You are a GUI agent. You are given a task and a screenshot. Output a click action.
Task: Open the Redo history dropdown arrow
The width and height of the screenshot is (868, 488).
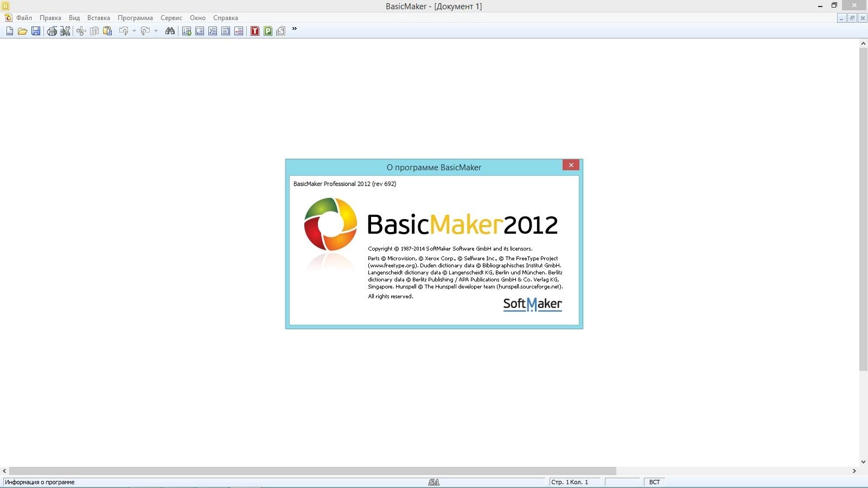(x=156, y=31)
